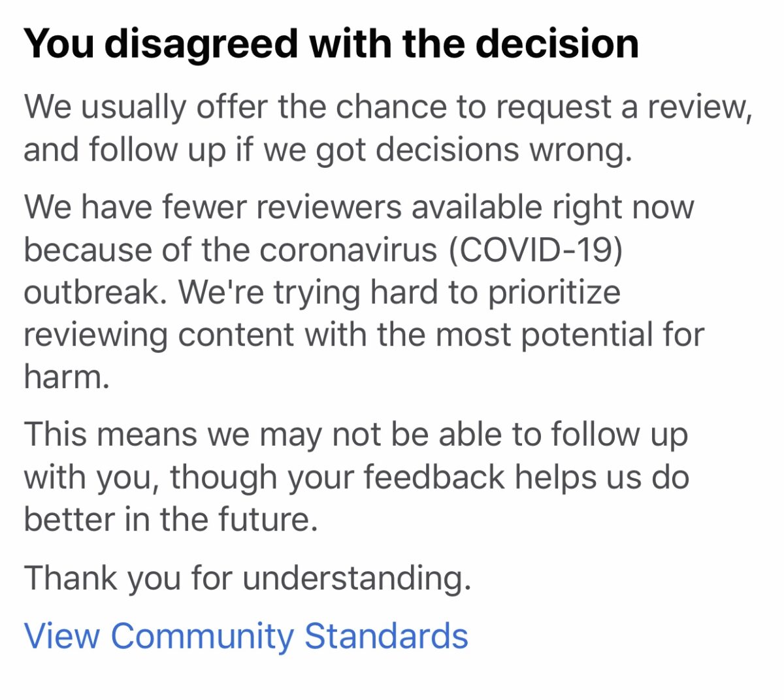Image resolution: width=784 pixels, height=700 pixels.
Task: Click the text "most potential for"
Action: click(x=570, y=335)
